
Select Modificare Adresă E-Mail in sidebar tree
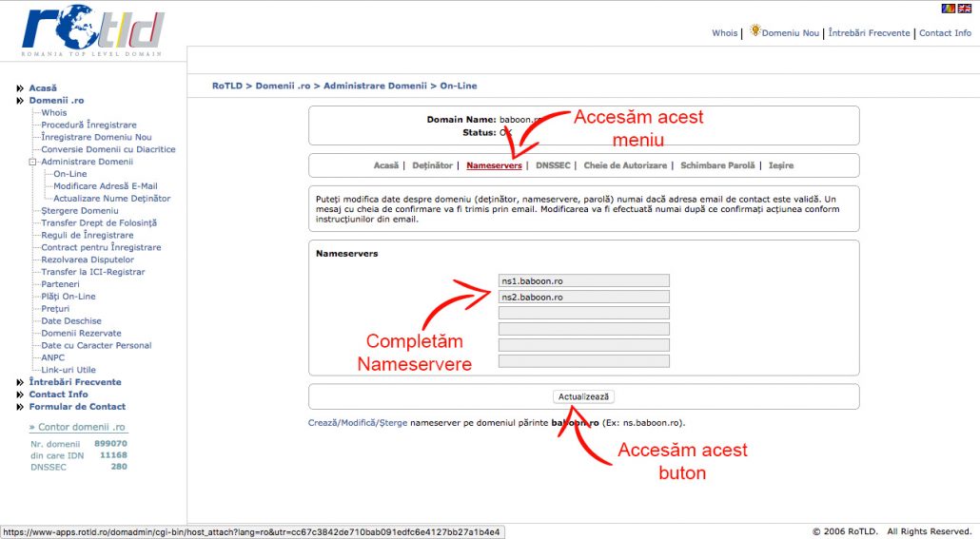point(105,186)
